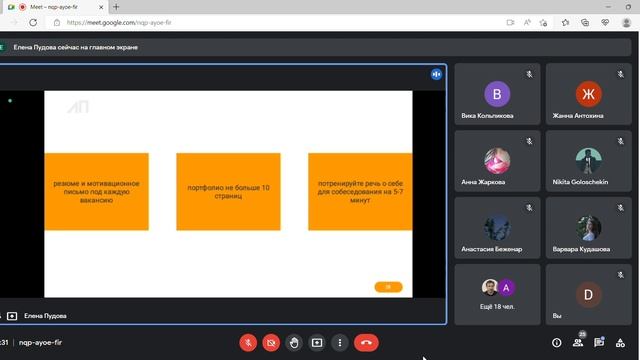Click your own tile labeled Вы
Image resolution: width=640 pixels, height=360 pixels.
click(589, 295)
